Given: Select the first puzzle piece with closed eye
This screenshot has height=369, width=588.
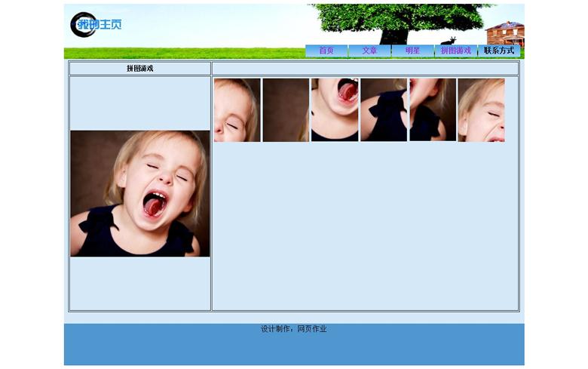Looking at the screenshot, I should tap(237, 110).
